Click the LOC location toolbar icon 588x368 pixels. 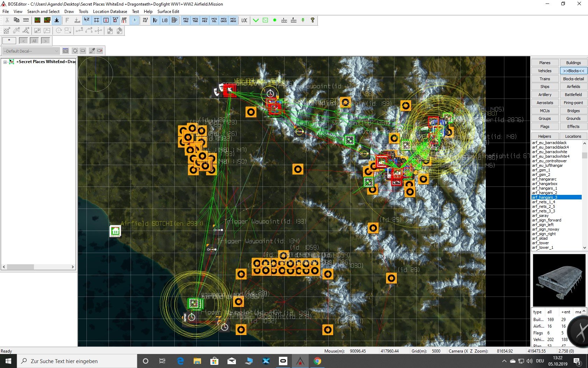click(244, 20)
